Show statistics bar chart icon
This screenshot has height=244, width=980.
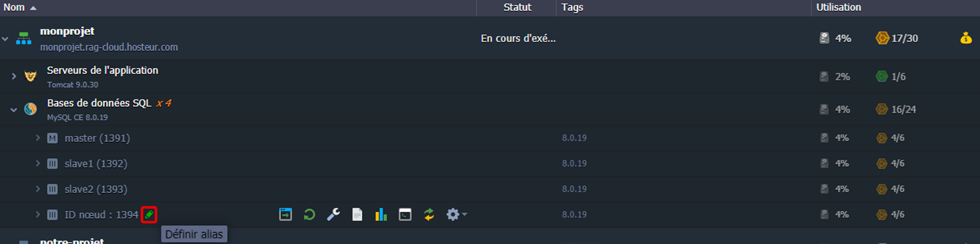point(381,214)
